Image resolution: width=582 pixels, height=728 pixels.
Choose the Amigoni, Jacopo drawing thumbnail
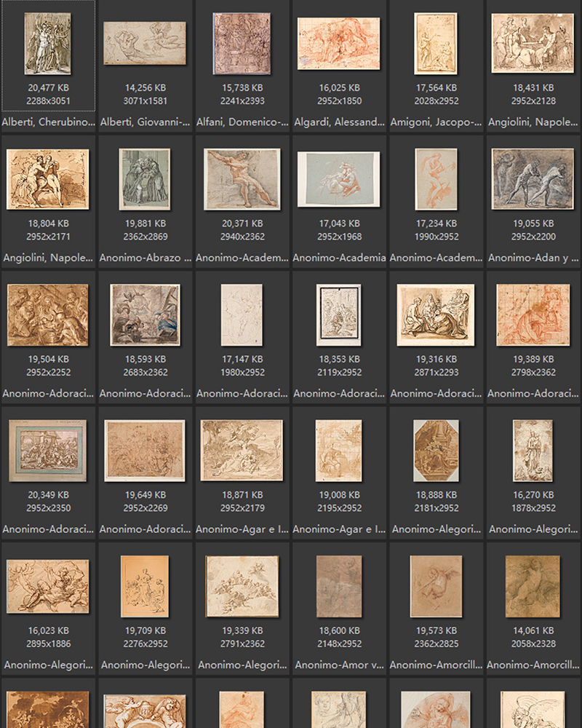coord(436,44)
